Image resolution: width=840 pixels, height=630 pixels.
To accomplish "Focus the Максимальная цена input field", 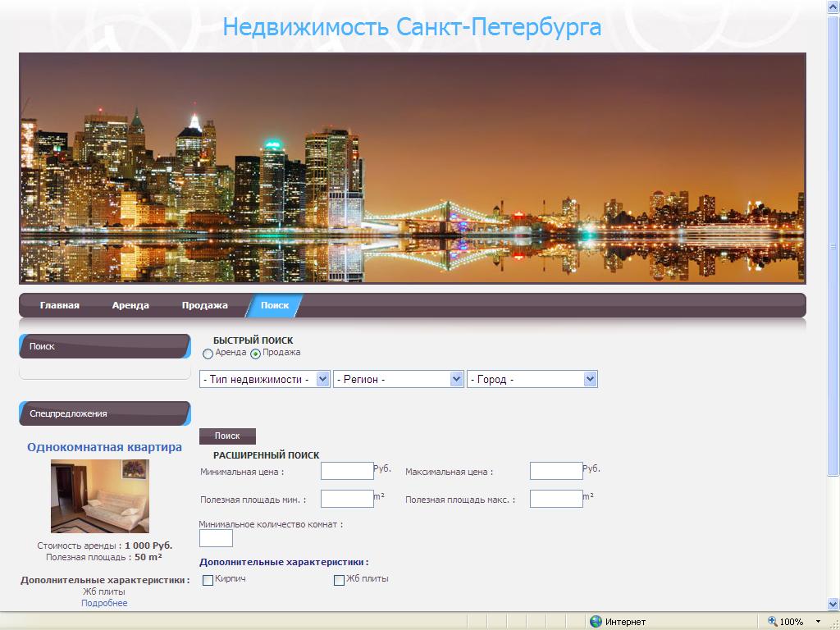I will coord(556,471).
